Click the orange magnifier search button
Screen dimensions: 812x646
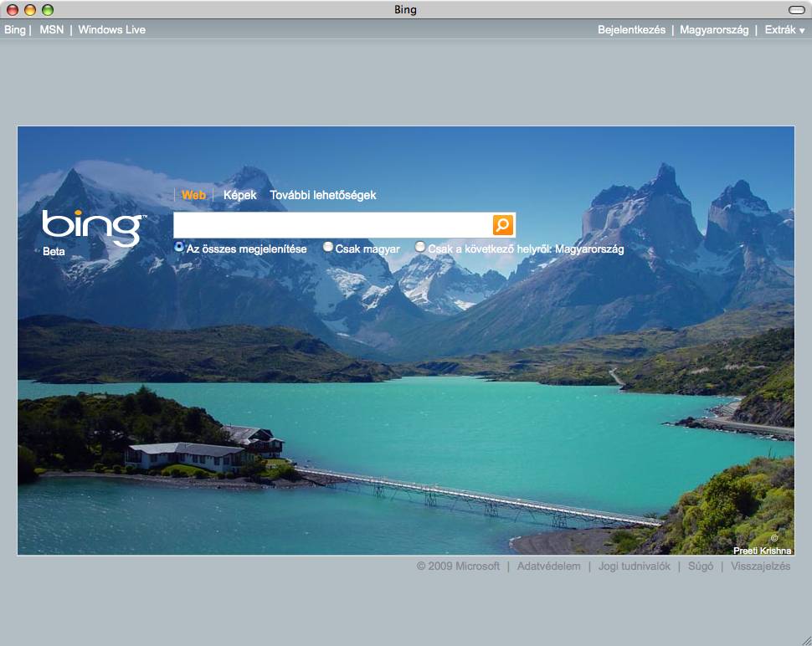pos(502,225)
